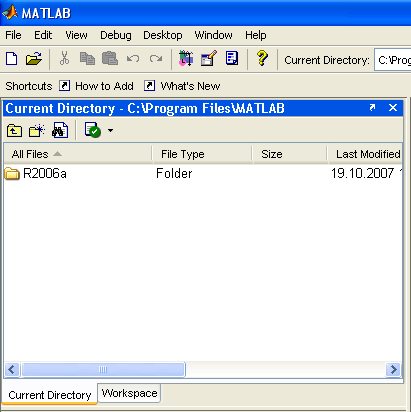This screenshot has width=411, height=412.
Task: Switch to the Workspace tab
Action: click(x=129, y=393)
